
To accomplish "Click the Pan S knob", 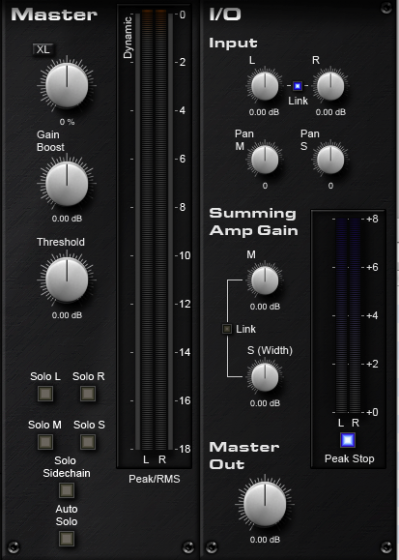I will click(x=330, y=160).
